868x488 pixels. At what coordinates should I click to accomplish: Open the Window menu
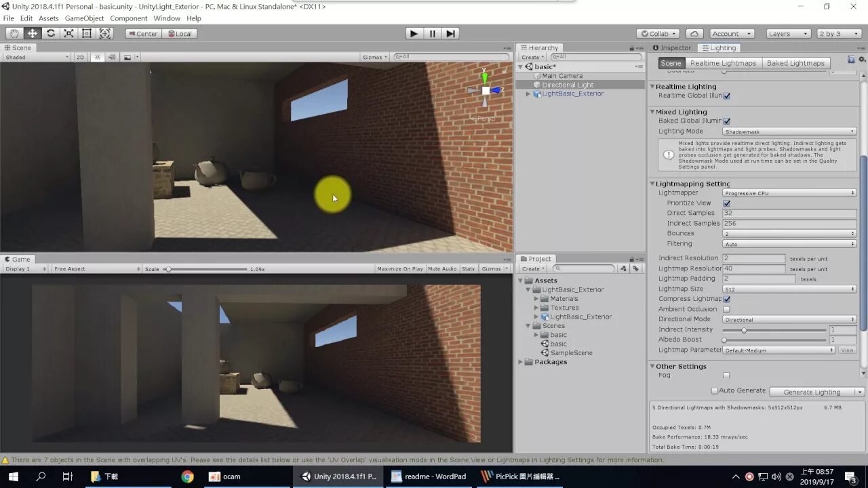tap(167, 18)
